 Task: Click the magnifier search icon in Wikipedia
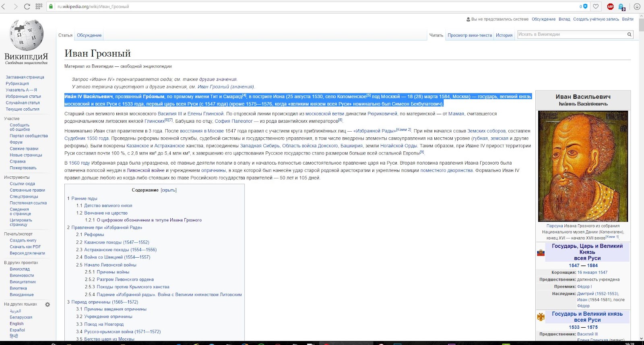click(x=629, y=35)
